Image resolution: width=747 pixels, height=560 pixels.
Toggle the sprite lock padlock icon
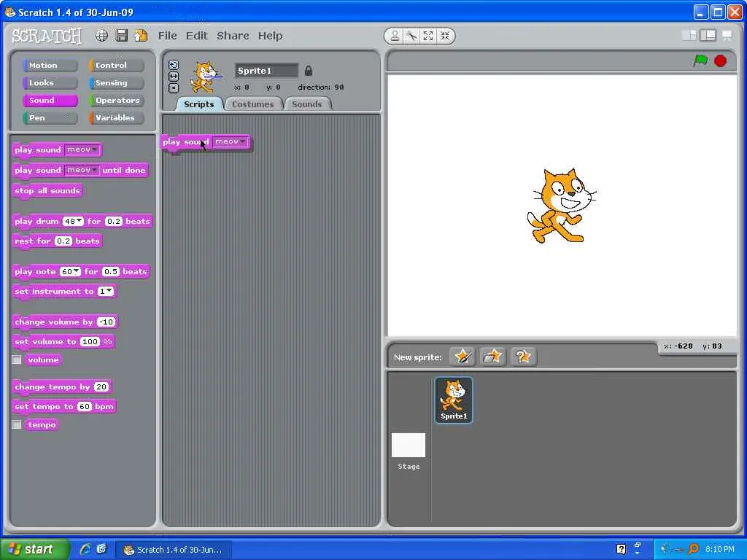point(309,71)
